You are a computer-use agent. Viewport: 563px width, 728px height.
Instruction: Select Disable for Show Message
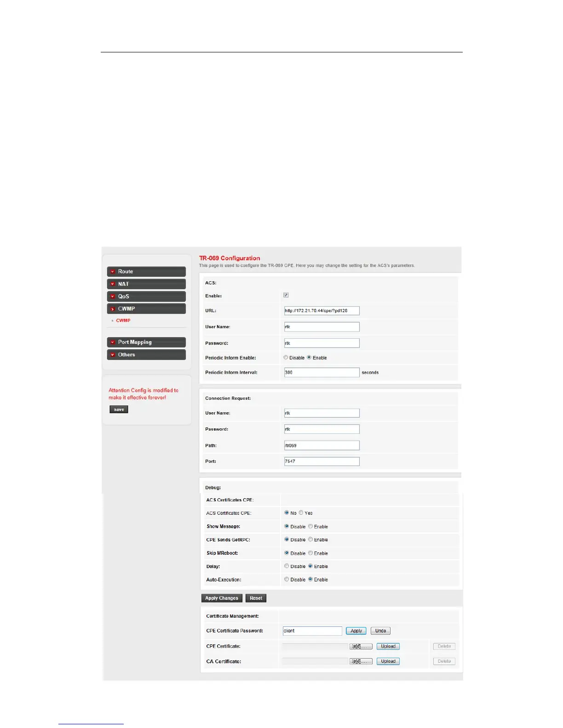287,527
